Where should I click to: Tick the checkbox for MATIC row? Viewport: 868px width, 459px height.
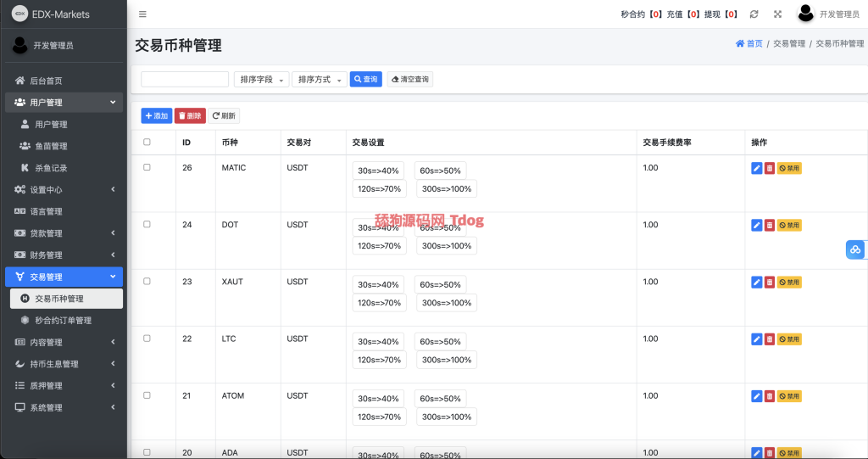point(147,168)
